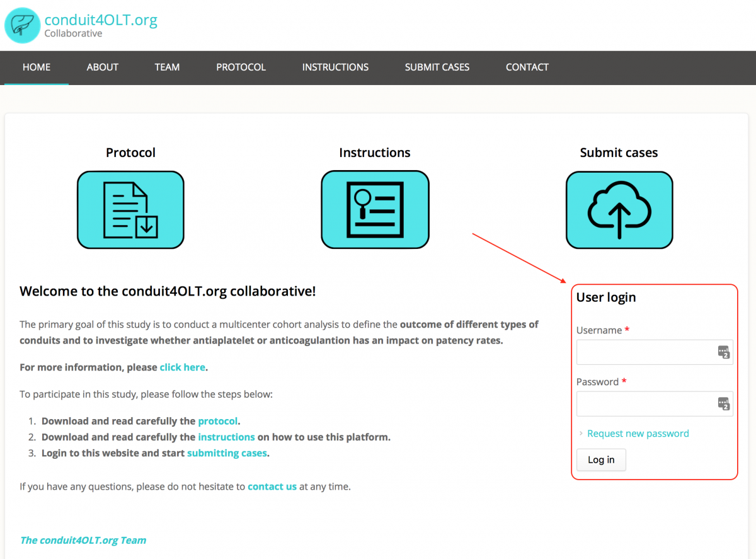The image size is (756, 559).
Task: Open the ABOUT menu item
Action: click(x=103, y=67)
